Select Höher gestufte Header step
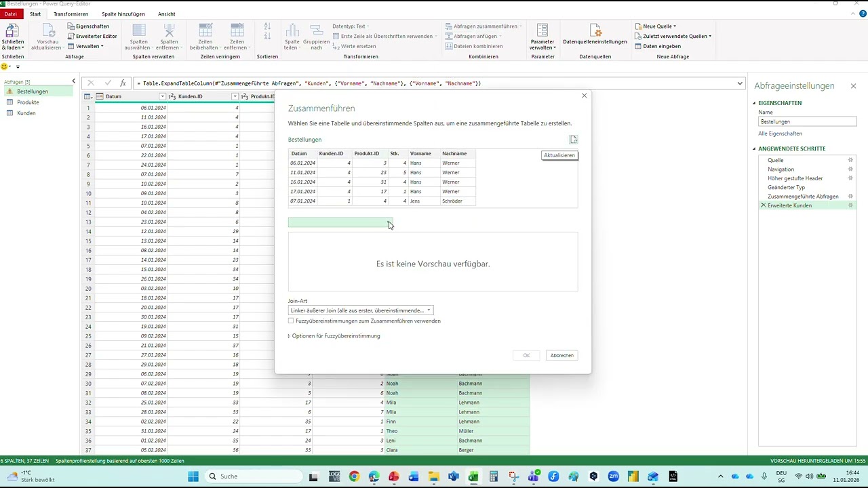This screenshot has width=868, height=488. pyautogui.click(x=795, y=178)
